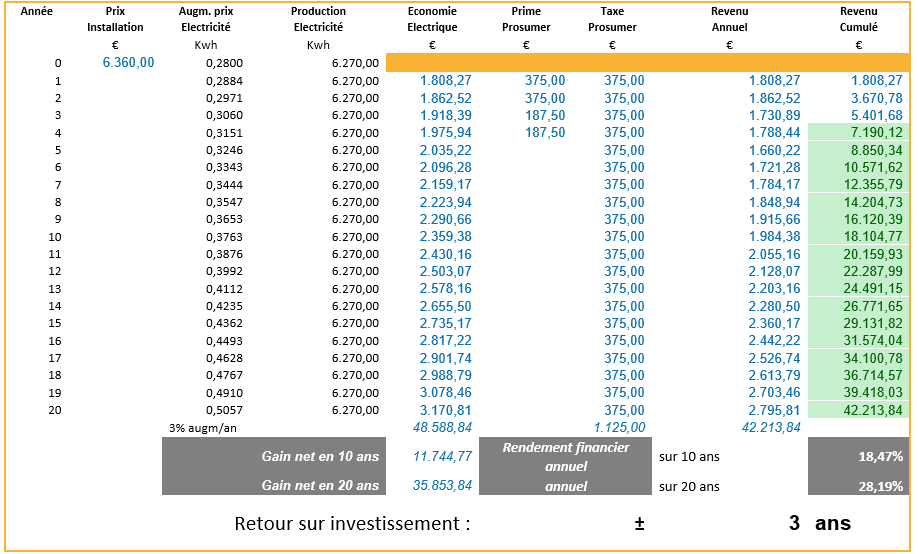Viewport: 918px width, 554px height.
Task: Select the Revenu Annuel value 1.984,38
Action: pos(775,237)
